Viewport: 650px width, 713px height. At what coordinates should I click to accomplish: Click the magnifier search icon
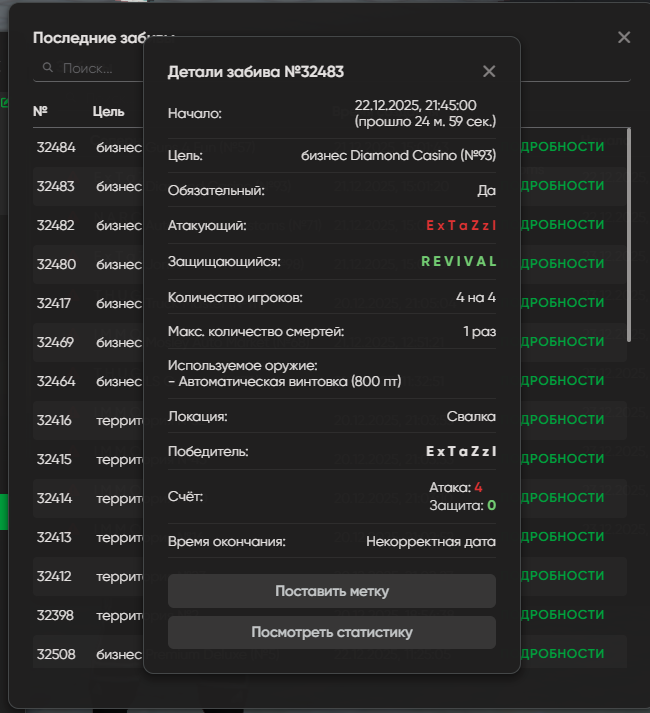pyautogui.click(x=47, y=69)
